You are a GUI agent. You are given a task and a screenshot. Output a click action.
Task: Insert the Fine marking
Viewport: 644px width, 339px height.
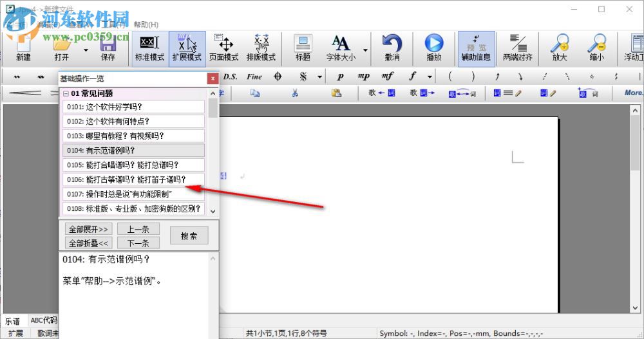click(254, 77)
